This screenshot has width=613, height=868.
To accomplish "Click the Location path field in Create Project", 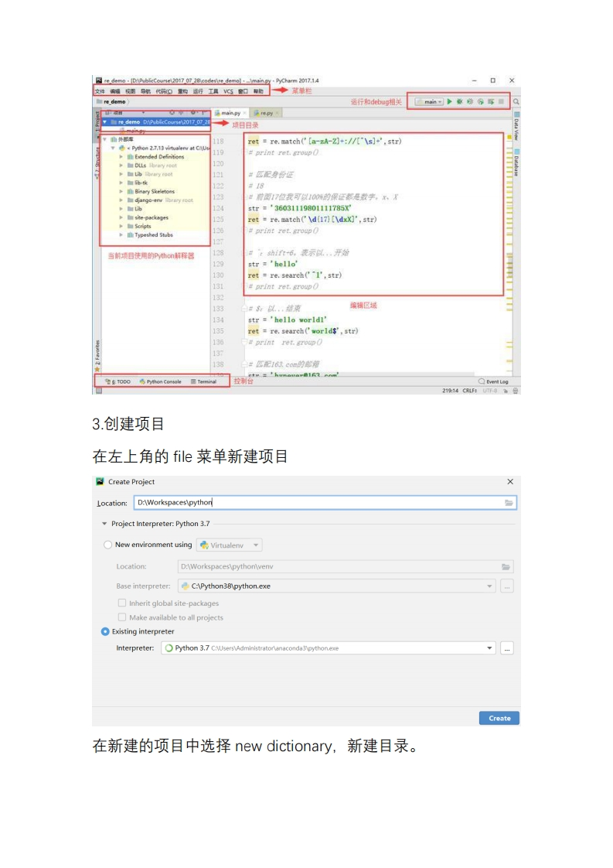I will point(325,503).
